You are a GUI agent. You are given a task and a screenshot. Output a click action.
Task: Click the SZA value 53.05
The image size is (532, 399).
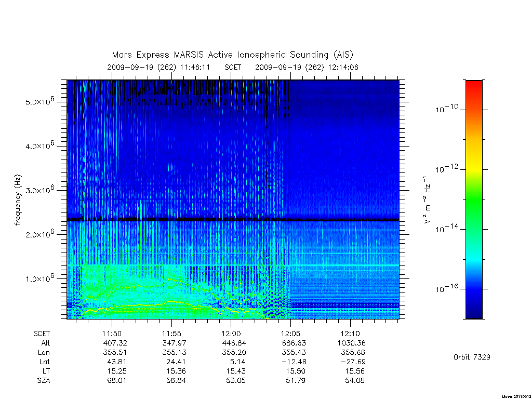pyautogui.click(x=236, y=381)
